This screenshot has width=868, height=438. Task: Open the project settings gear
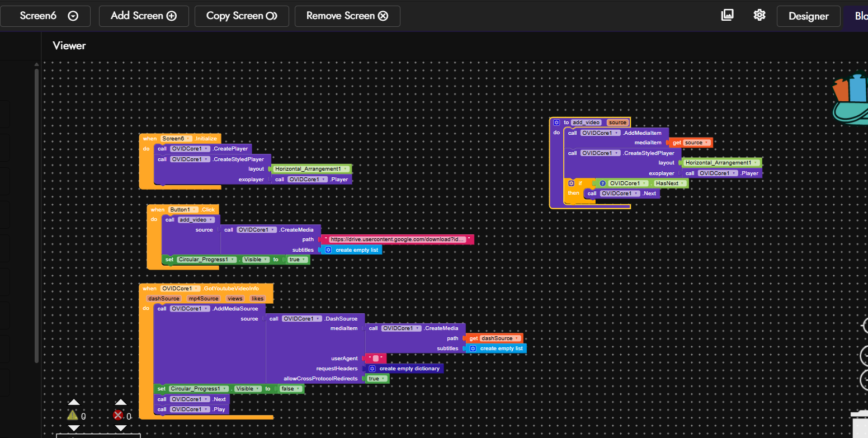pyautogui.click(x=759, y=15)
